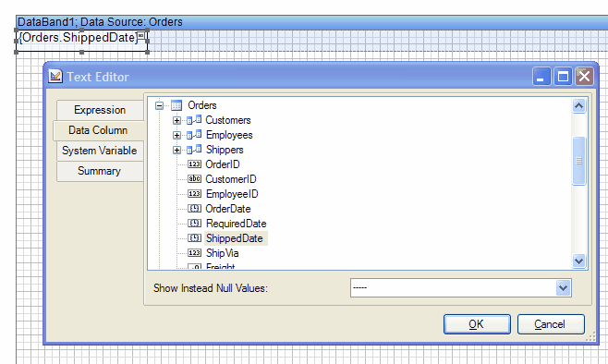Switch to the Expression tab
This screenshot has height=364, width=608.
[100, 110]
